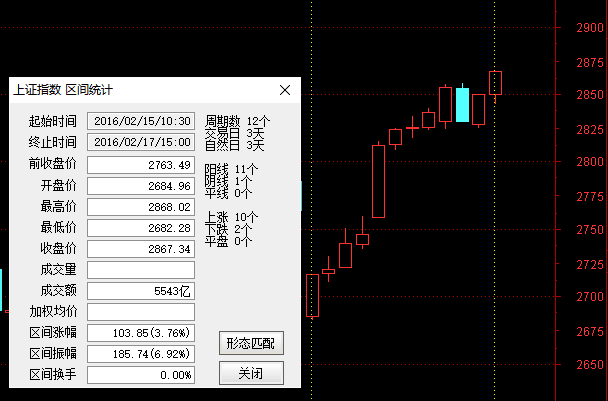608x401 pixels.
Task: Click the 2900 price axis label
Action: point(590,28)
